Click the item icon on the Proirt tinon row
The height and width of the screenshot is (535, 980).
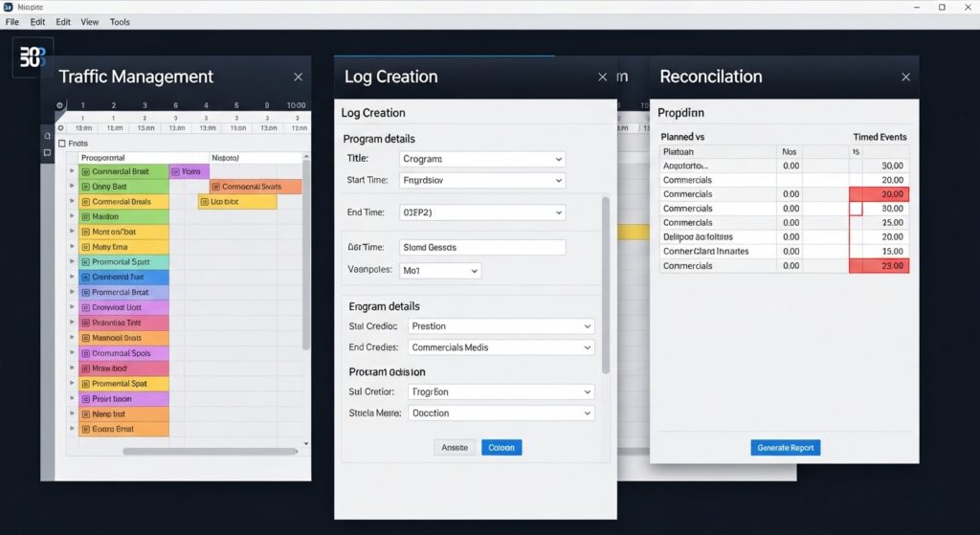[85, 399]
